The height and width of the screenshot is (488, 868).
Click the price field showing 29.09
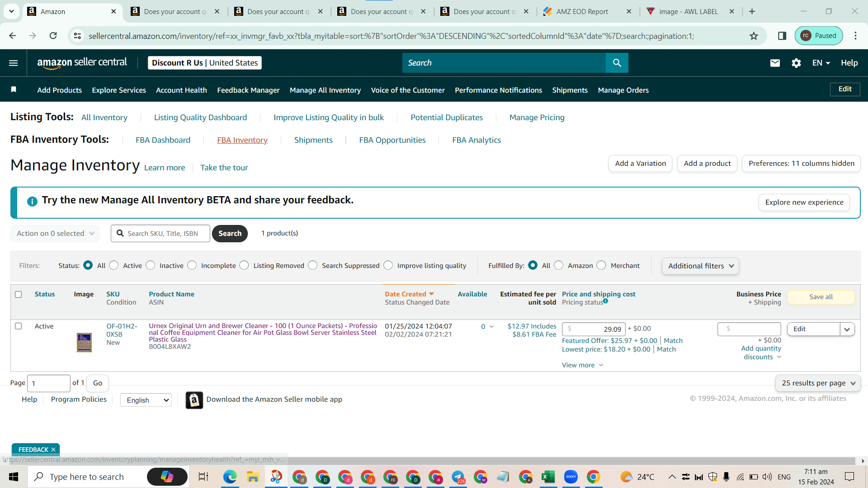(594, 329)
